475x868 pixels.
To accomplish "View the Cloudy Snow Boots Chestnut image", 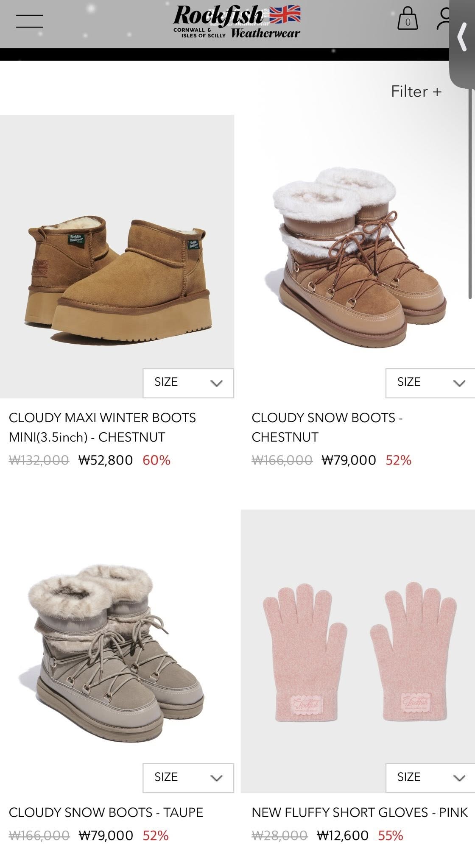I will tap(358, 256).
